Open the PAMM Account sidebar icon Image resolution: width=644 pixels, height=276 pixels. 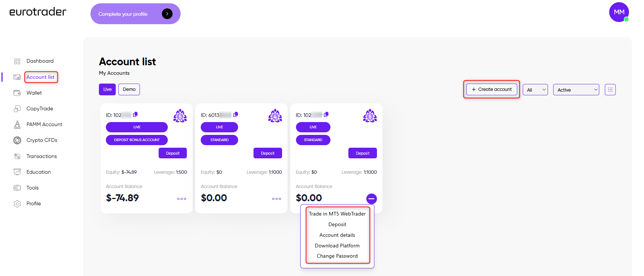(17, 125)
